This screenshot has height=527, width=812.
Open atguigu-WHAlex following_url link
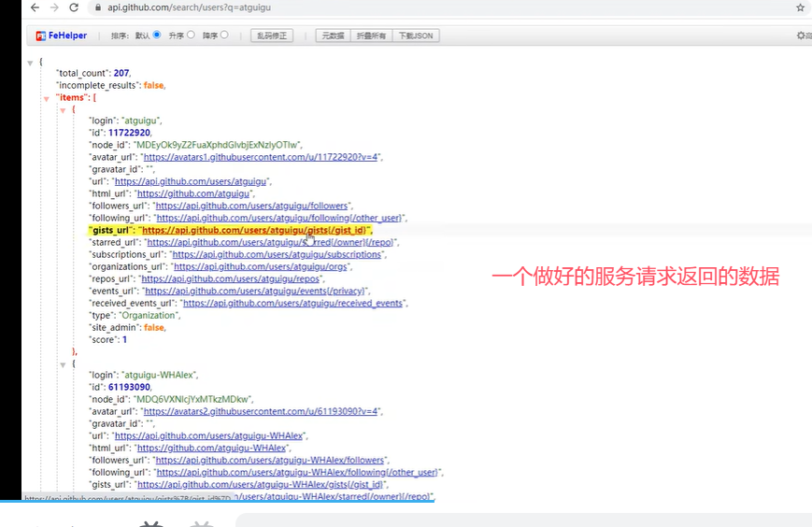click(297, 472)
